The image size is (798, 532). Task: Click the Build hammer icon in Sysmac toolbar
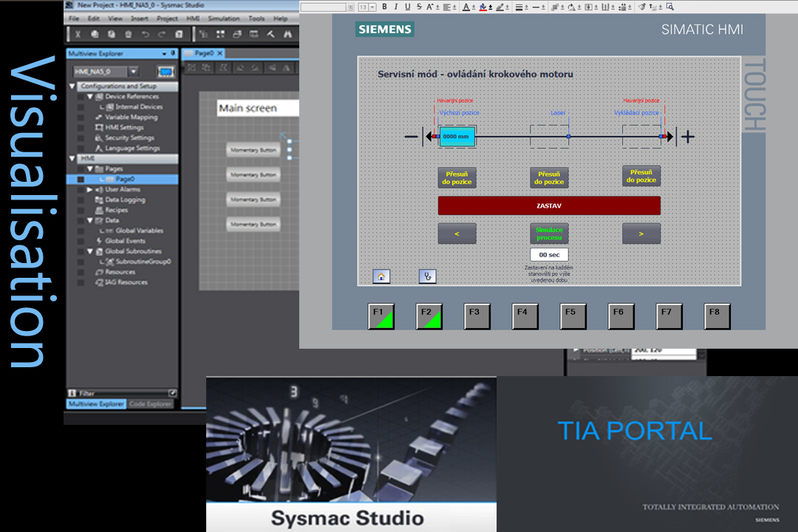[x=270, y=35]
